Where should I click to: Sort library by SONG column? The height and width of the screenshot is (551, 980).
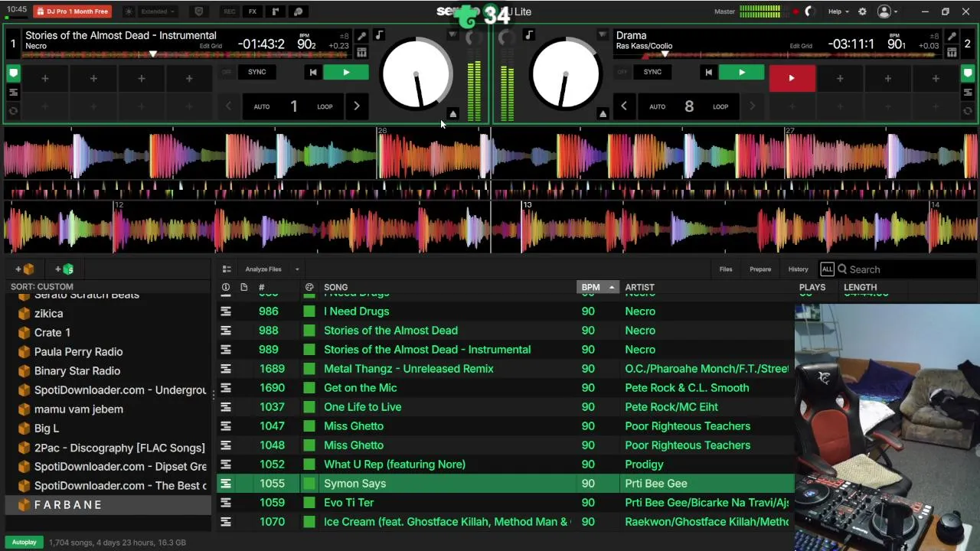tap(335, 287)
